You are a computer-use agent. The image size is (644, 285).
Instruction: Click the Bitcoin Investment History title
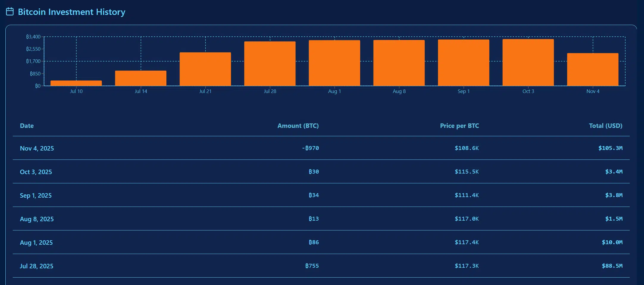point(71,12)
